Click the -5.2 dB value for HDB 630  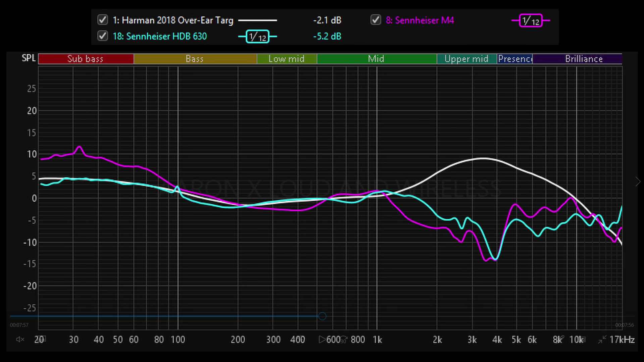click(327, 36)
